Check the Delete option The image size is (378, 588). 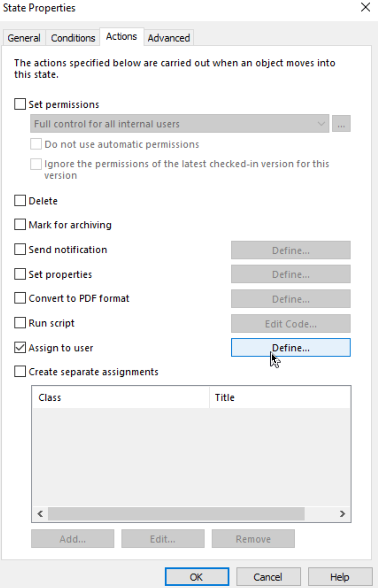point(20,201)
